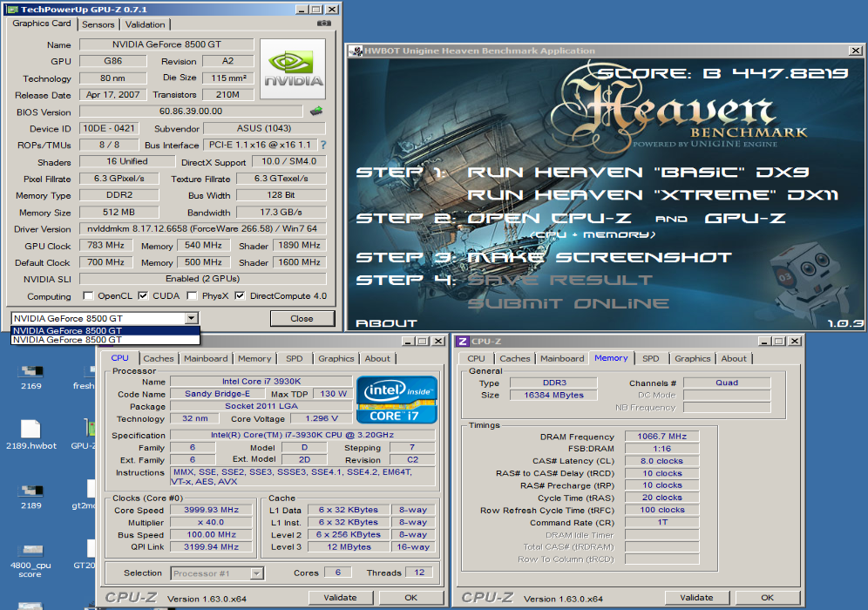The width and height of the screenshot is (868, 610).
Task: Click the Channels Quad value
Action: pyautogui.click(x=727, y=383)
